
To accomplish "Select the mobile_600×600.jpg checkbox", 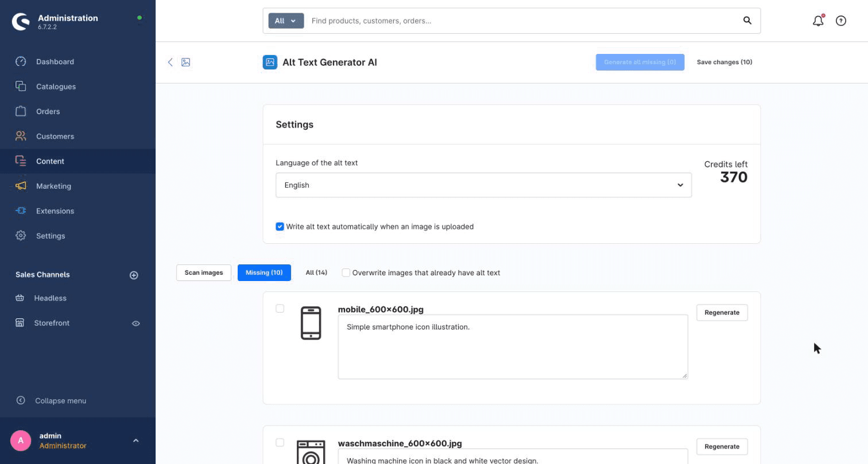I will click(280, 309).
